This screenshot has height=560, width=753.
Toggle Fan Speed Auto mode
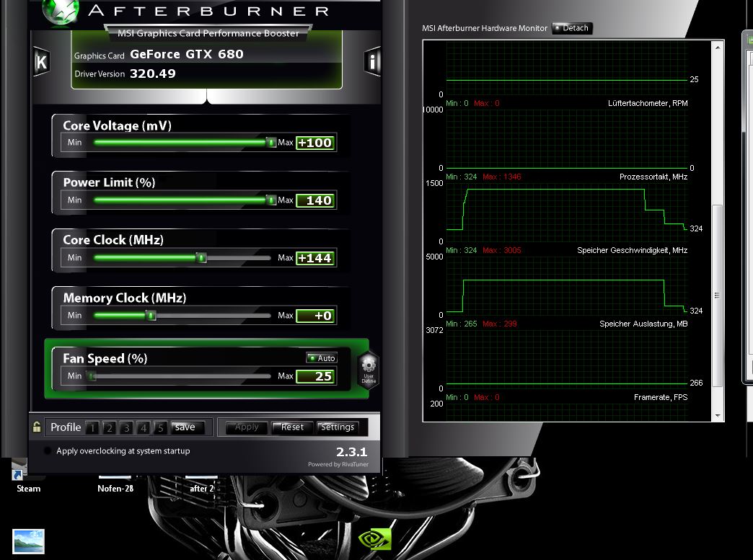321,358
